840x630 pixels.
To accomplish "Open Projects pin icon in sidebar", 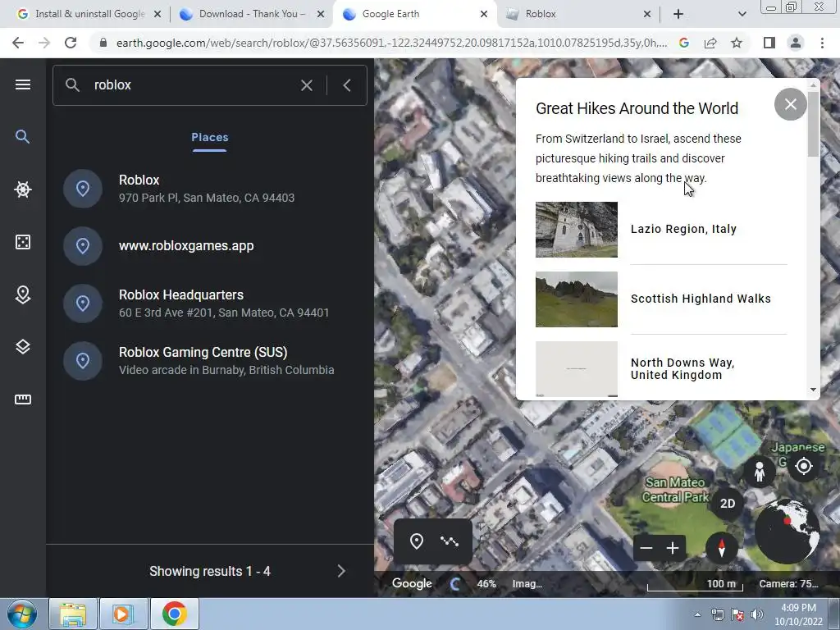I will [22, 294].
